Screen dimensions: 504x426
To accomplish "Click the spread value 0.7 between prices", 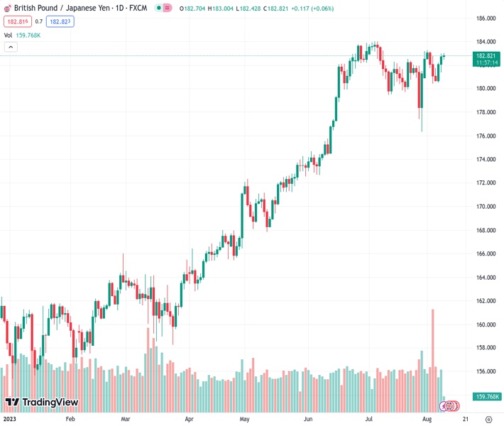I will [39, 21].
